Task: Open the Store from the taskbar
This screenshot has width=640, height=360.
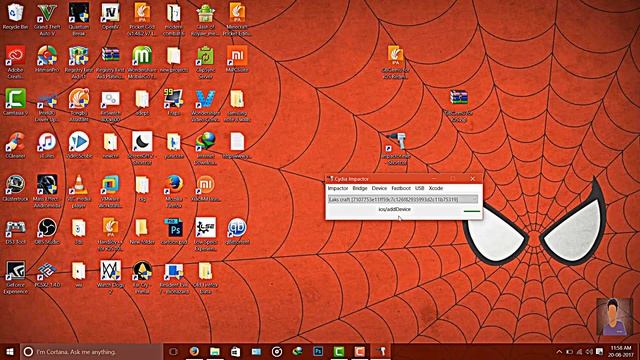Action: (x=235, y=351)
